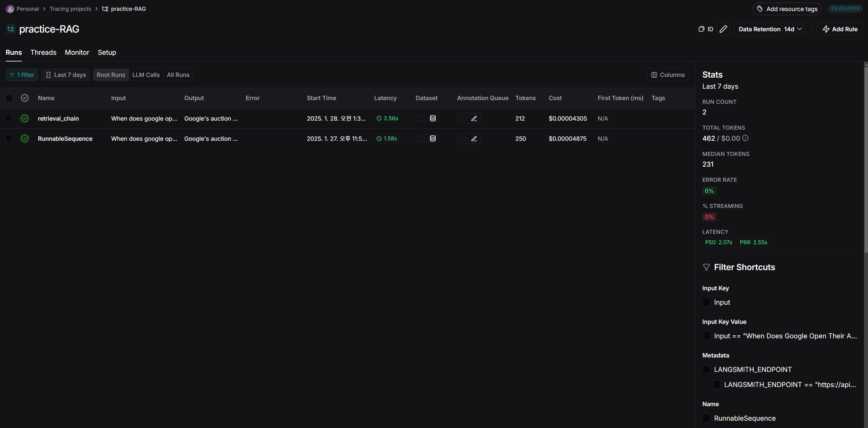Click annotation pencil icon in RunnableSequence row

click(474, 138)
